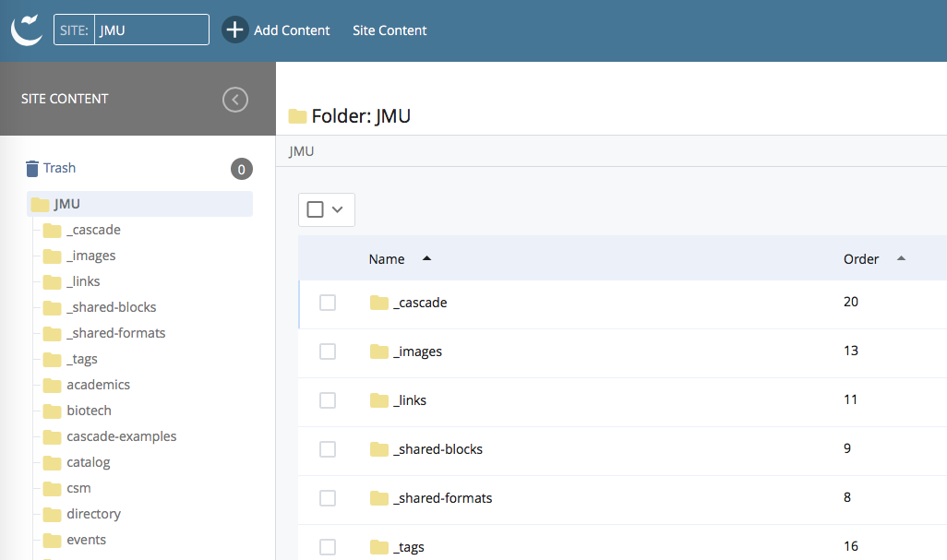Open the _shared-formats link in the table
This screenshot has width=947, height=560.
tap(443, 498)
